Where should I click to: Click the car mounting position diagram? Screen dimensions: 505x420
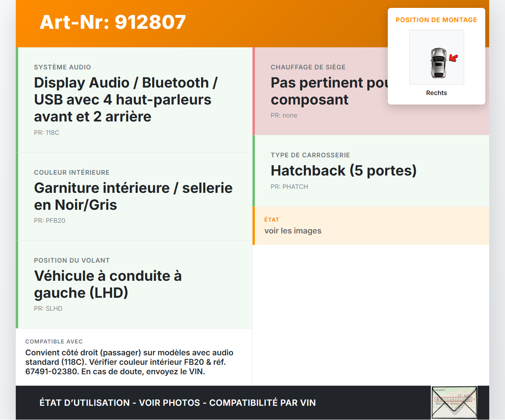click(x=436, y=57)
